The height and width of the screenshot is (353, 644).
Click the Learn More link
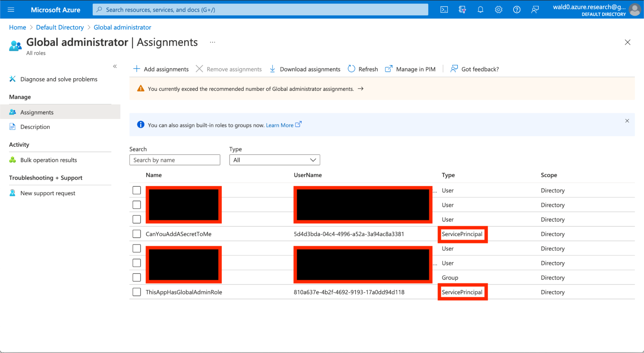tap(280, 125)
